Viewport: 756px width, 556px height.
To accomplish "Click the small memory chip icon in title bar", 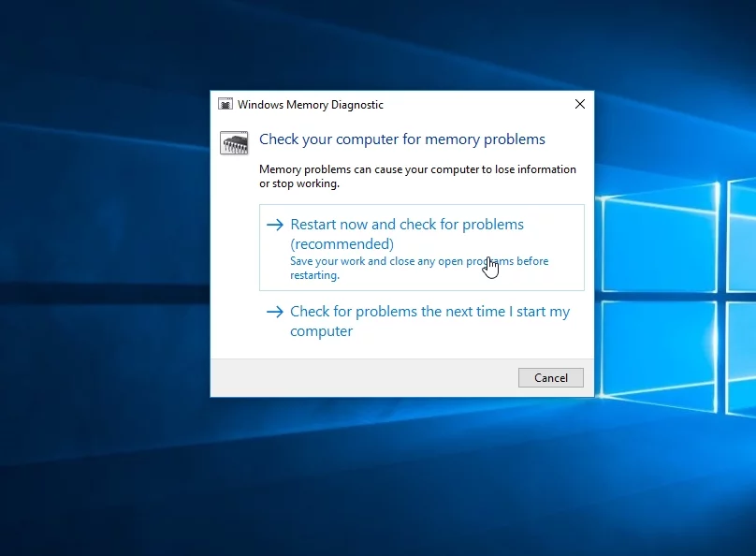I will 225,104.
